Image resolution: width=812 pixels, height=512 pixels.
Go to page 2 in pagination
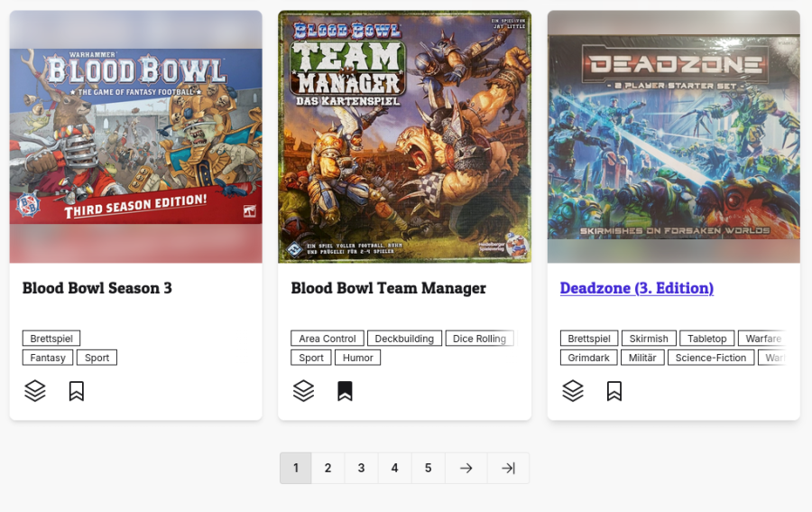pos(328,468)
